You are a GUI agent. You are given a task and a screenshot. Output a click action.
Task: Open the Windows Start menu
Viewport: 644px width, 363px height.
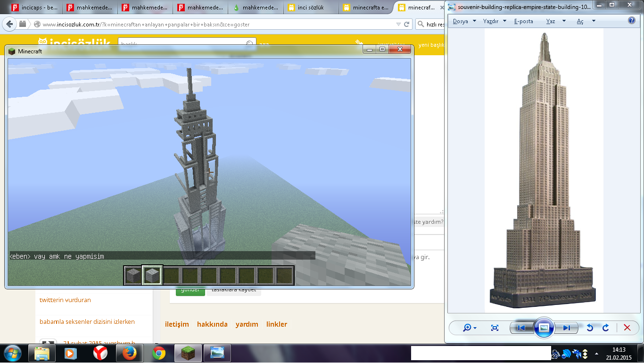(13, 353)
